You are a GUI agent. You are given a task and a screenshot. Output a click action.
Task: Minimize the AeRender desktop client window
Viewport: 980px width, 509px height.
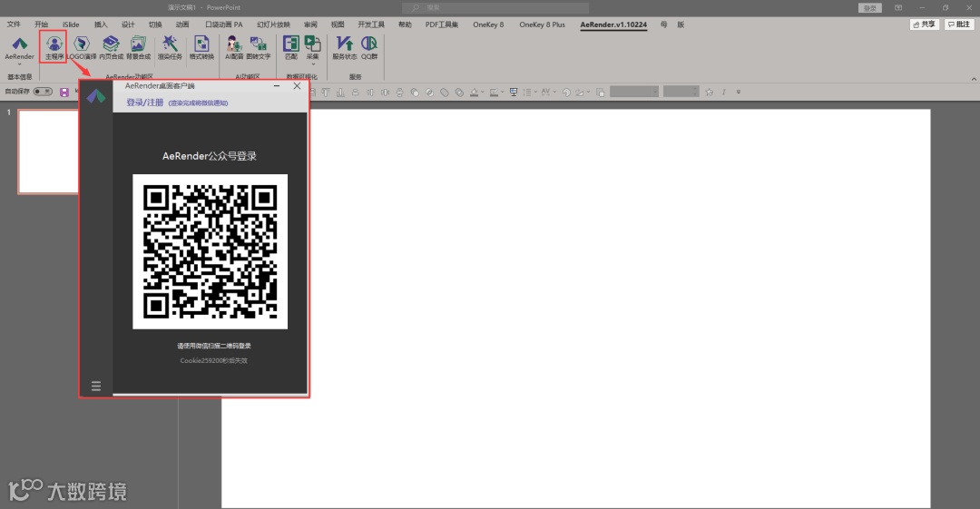point(276,85)
